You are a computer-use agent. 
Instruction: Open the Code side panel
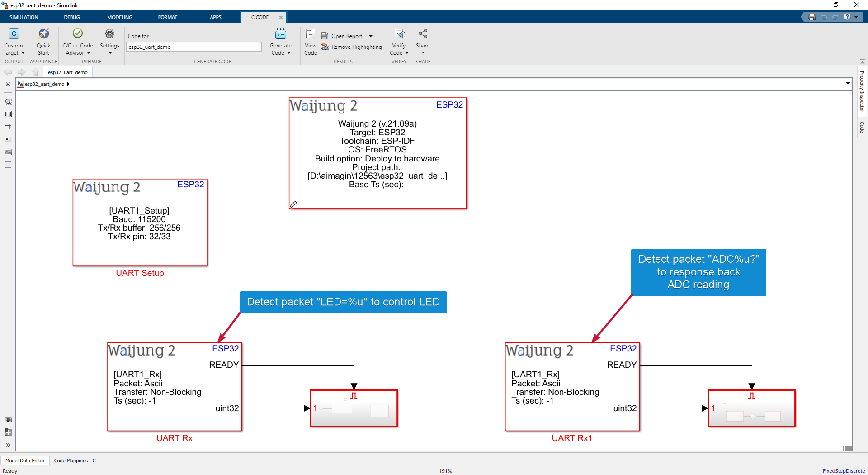(x=862, y=127)
